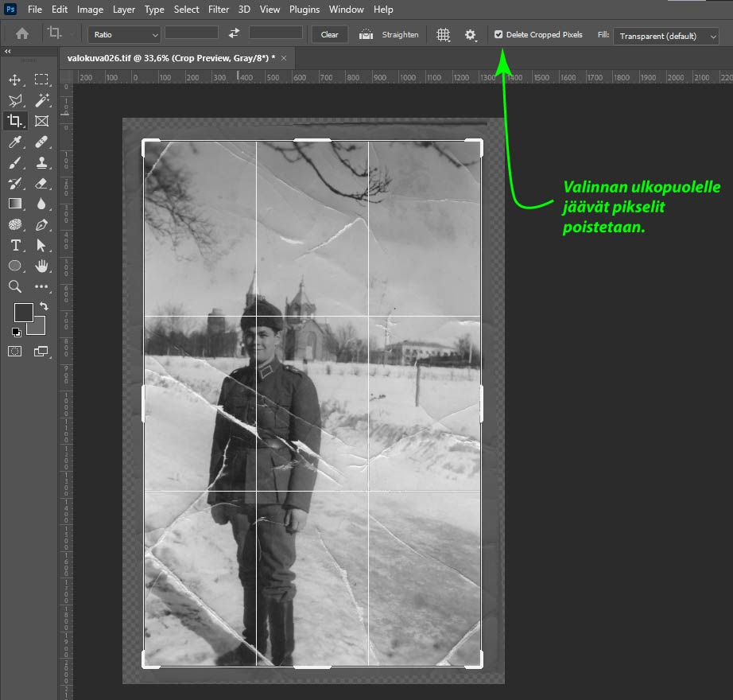733x700 pixels.
Task: Open the Type menu
Action: pos(154,10)
